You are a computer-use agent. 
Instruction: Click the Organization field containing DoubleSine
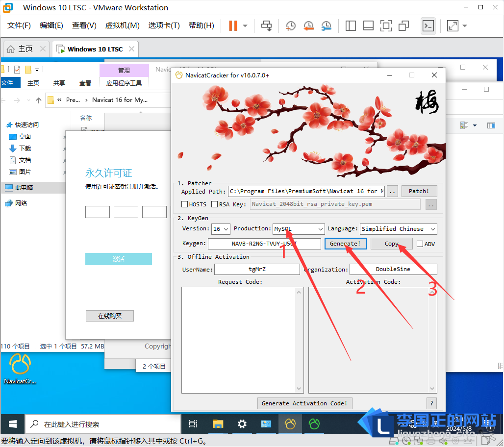[x=393, y=269]
